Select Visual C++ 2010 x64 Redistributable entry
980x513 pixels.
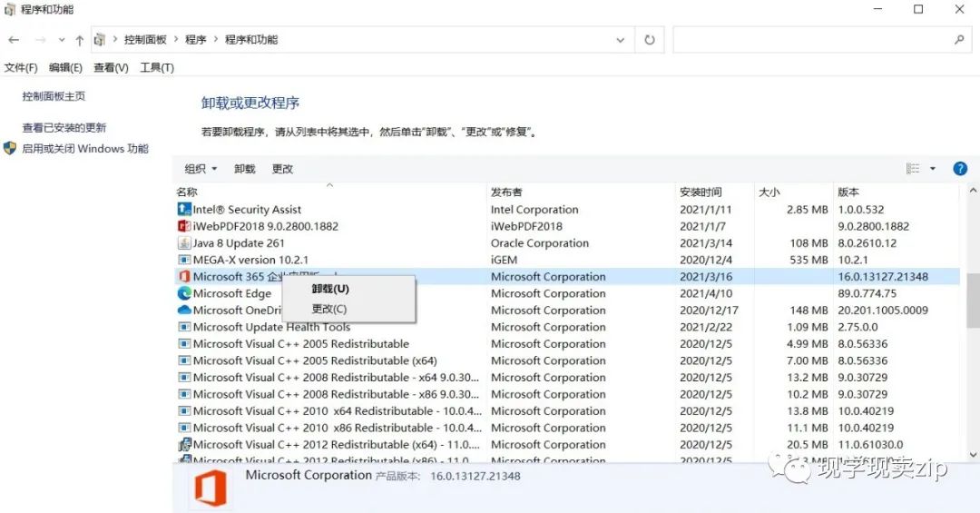click(x=338, y=411)
